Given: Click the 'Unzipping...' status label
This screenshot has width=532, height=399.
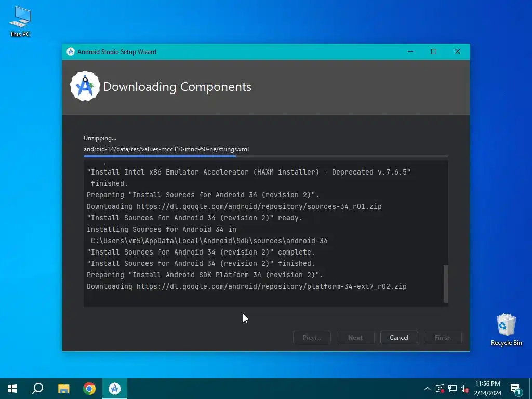Looking at the screenshot, I should coord(100,138).
